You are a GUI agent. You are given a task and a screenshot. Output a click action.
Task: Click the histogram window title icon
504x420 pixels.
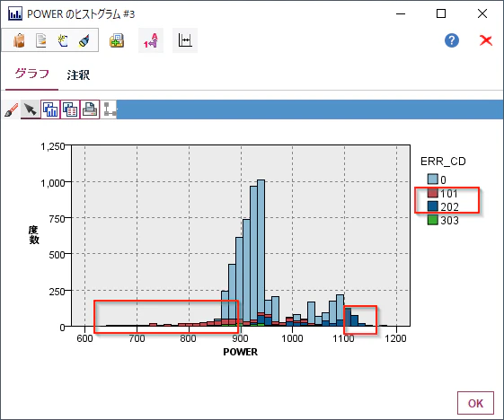[x=15, y=13]
